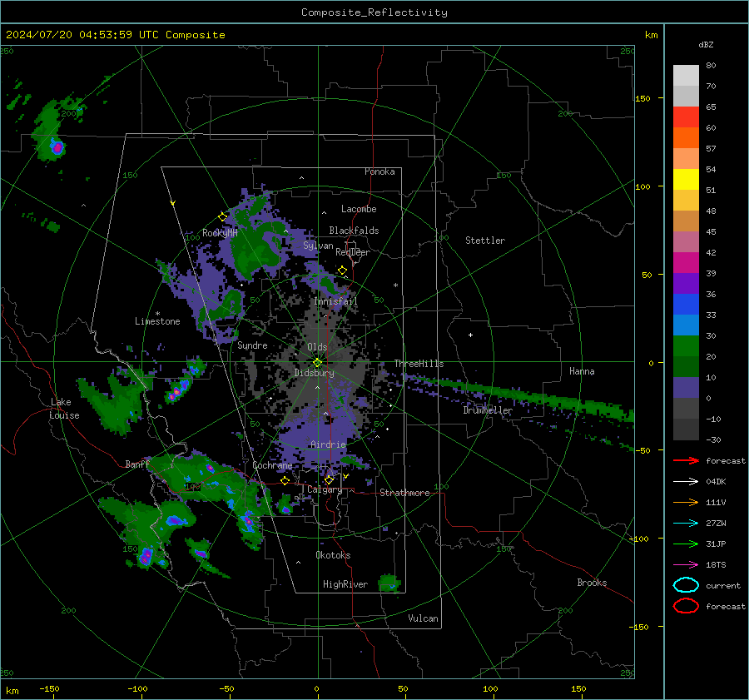Click the Strathmore town label
The width and height of the screenshot is (749, 700).
(x=404, y=493)
